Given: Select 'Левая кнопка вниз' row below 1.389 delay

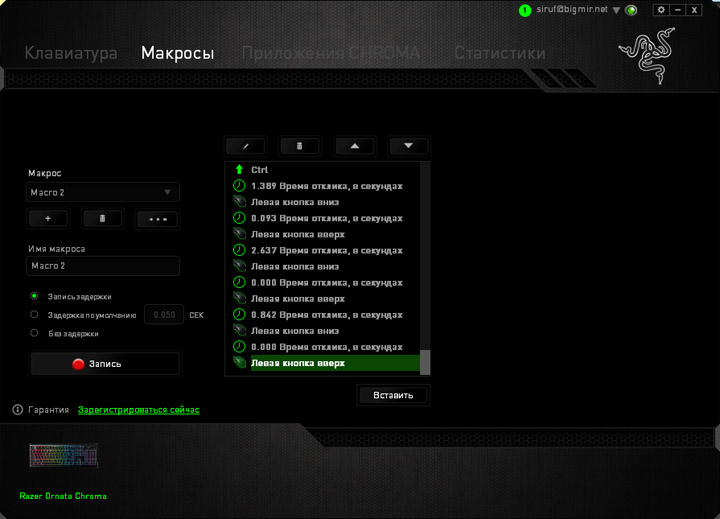Looking at the screenshot, I should pos(322,202).
